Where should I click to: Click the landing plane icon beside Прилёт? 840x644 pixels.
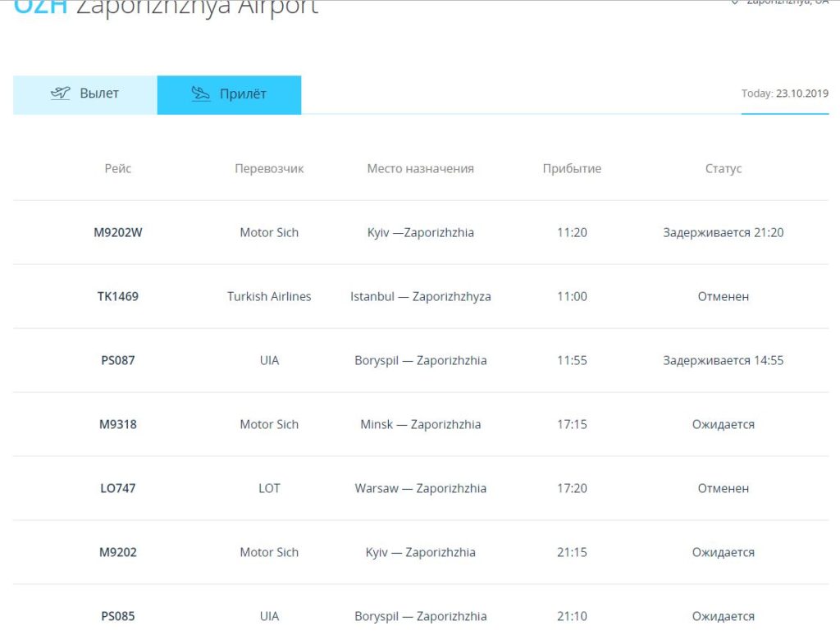(201, 94)
